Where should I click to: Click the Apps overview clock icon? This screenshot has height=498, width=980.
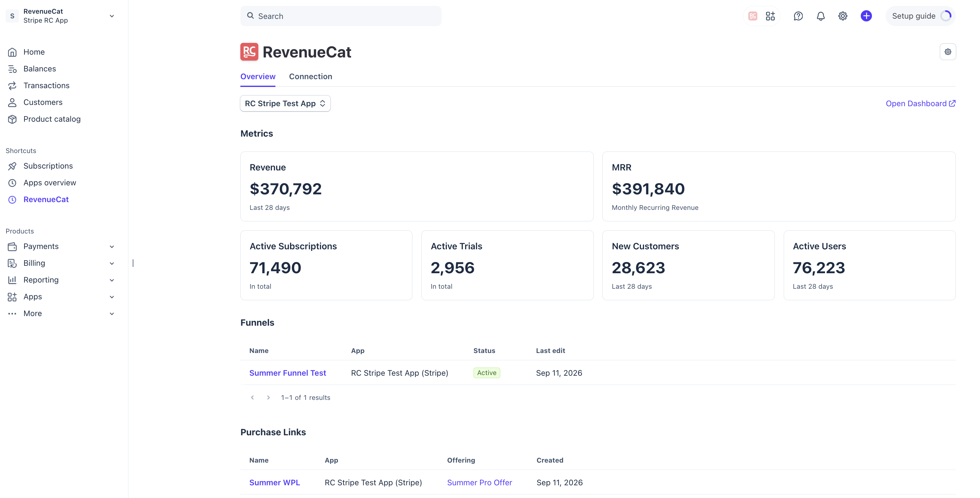12,183
